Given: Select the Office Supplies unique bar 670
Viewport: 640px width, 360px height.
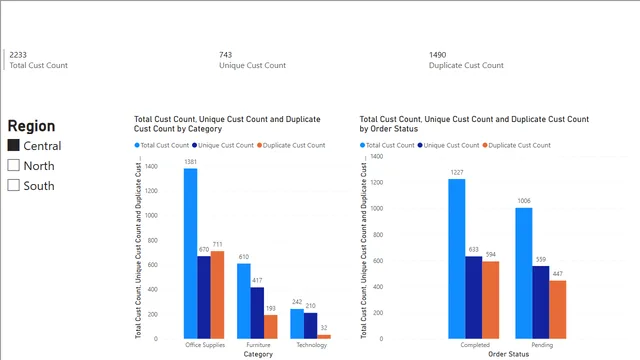Looking at the screenshot, I should pyautogui.click(x=204, y=298).
